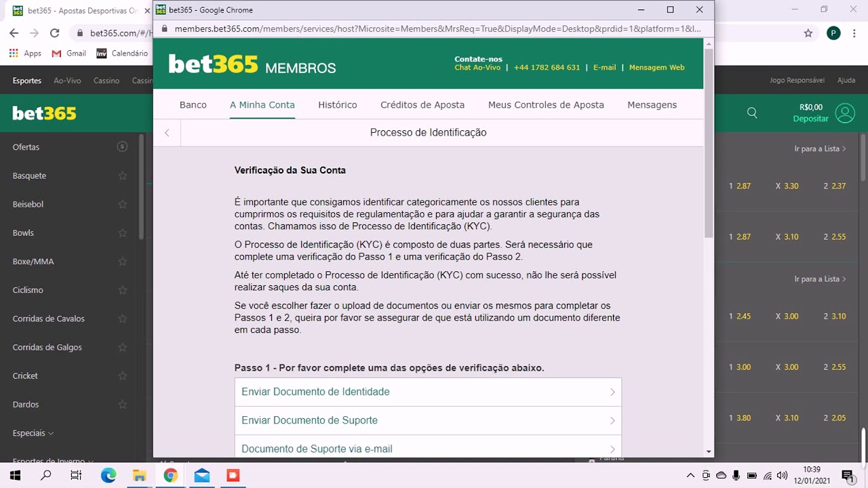Favorite Bowls with its star icon

click(x=122, y=232)
